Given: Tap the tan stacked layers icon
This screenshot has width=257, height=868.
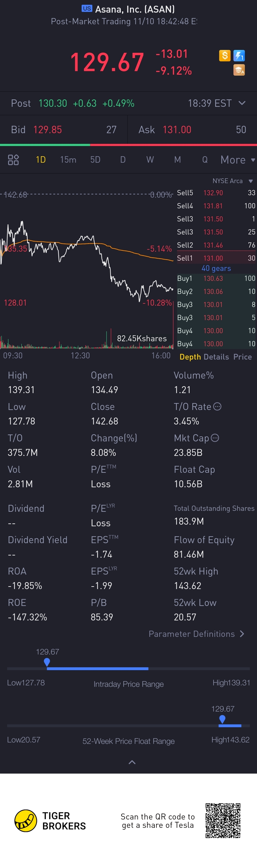Looking at the screenshot, I should pyautogui.click(x=239, y=70).
